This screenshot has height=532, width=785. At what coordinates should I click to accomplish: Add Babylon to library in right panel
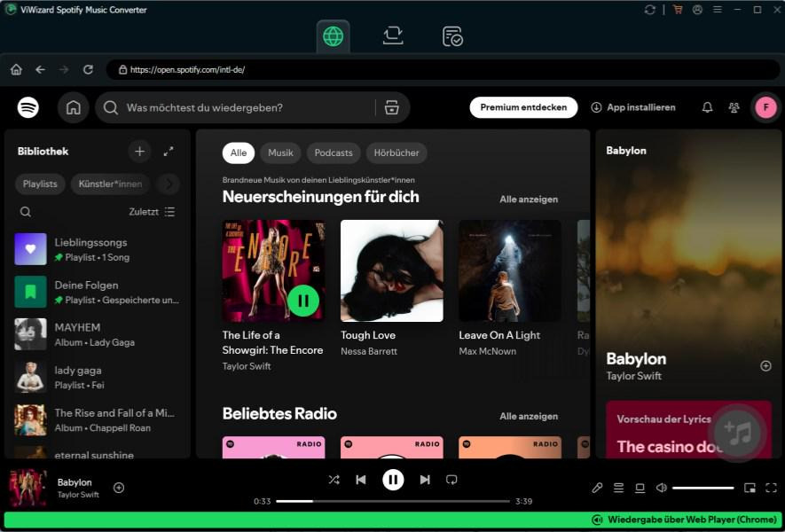tap(765, 366)
